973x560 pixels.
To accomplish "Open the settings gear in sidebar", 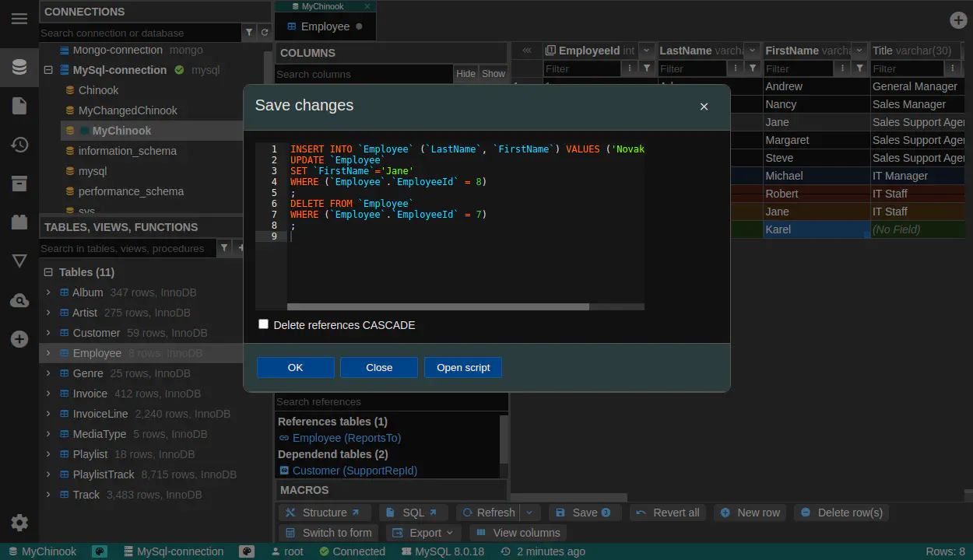I will [x=19, y=523].
